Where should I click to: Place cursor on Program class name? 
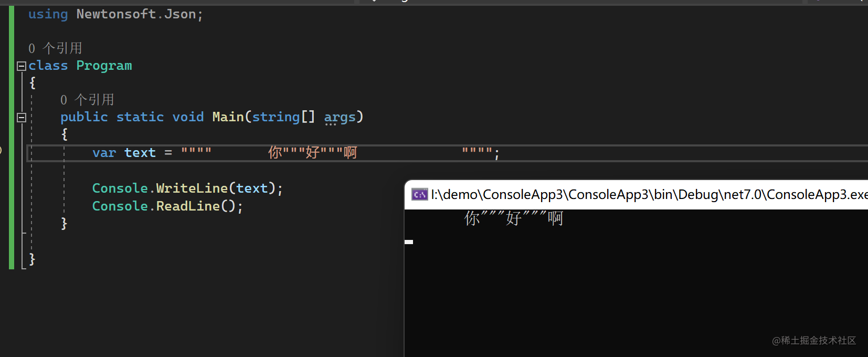104,66
